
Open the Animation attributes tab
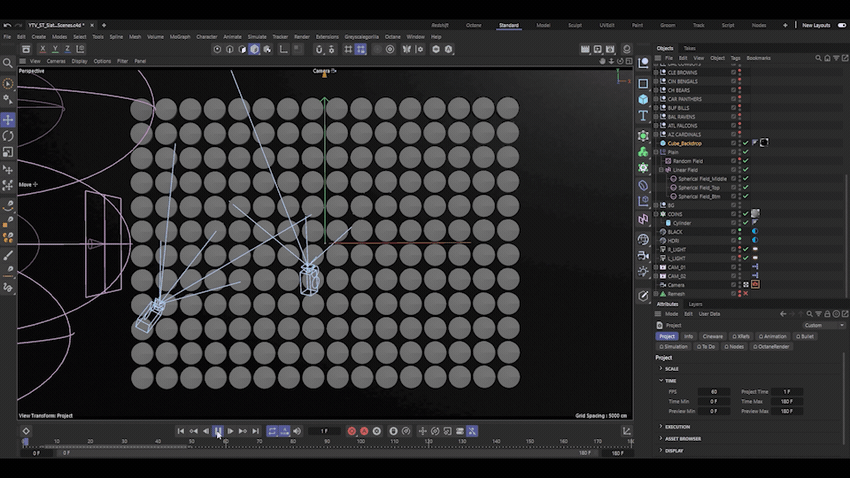point(772,337)
